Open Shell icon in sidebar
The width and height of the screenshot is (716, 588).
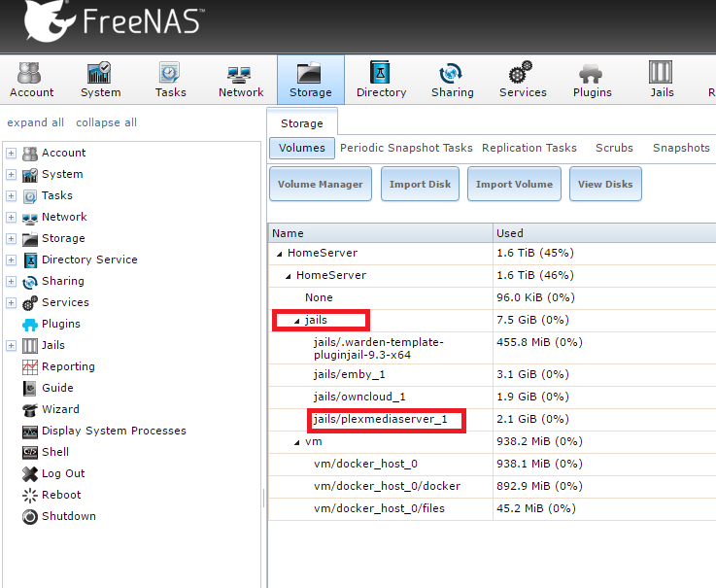30,452
